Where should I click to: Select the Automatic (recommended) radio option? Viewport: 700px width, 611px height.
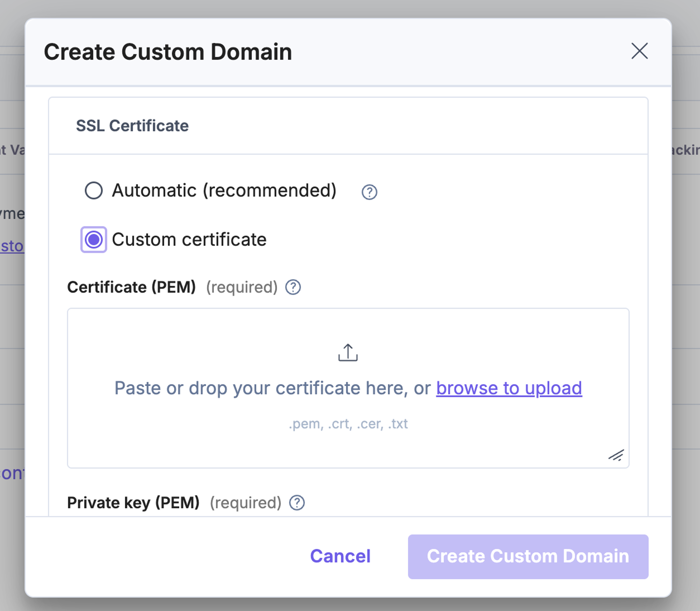tap(94, 190)
